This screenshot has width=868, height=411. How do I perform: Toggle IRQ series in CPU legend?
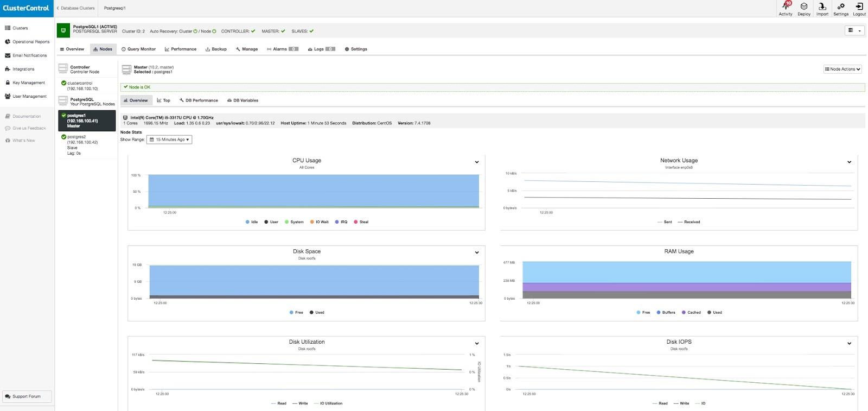coord(341,222)
